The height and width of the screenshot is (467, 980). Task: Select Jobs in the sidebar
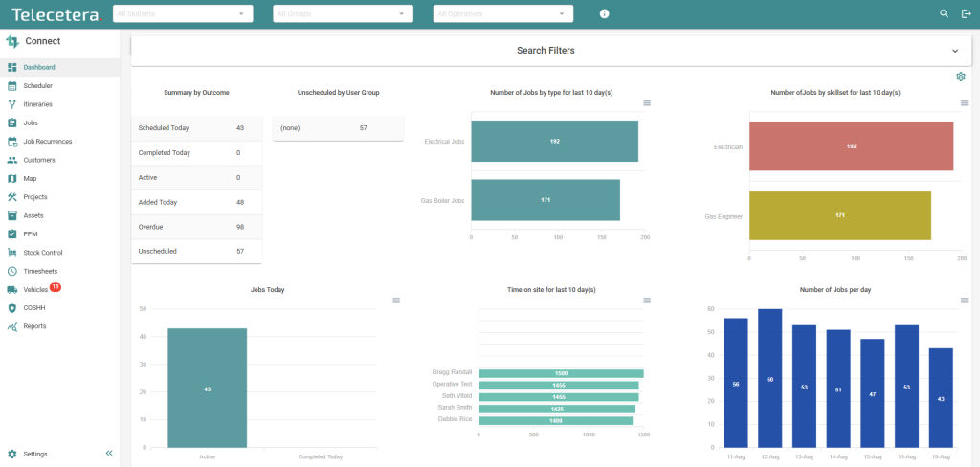tap(60, 123)
